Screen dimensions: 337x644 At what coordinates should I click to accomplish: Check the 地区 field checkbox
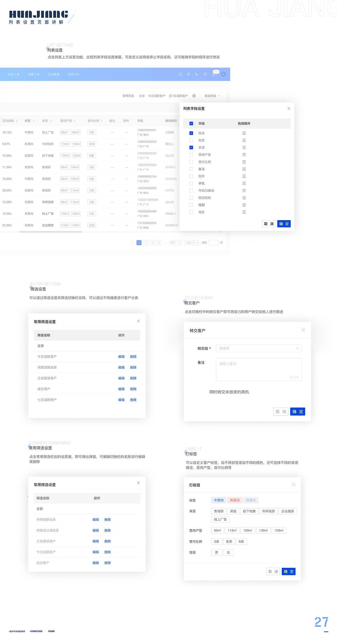(191, 212)
